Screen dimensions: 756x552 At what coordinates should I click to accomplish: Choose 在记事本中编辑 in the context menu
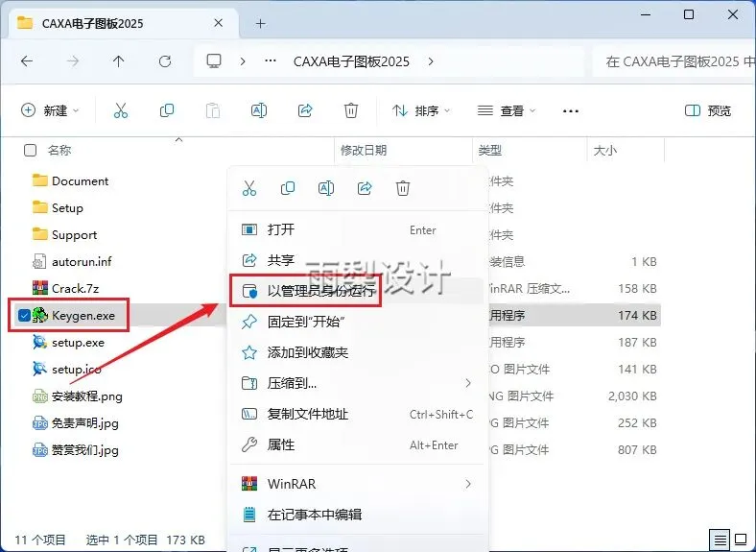coord(357,515)
